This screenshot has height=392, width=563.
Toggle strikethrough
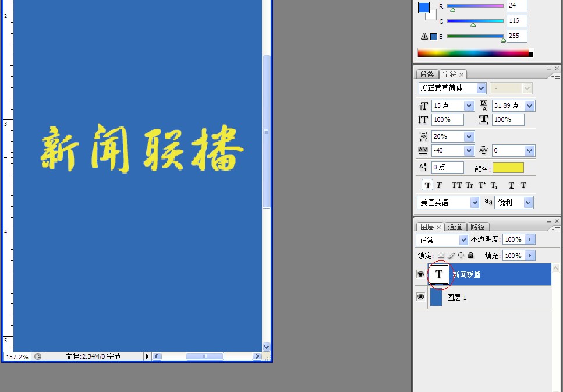coord(523,185)
